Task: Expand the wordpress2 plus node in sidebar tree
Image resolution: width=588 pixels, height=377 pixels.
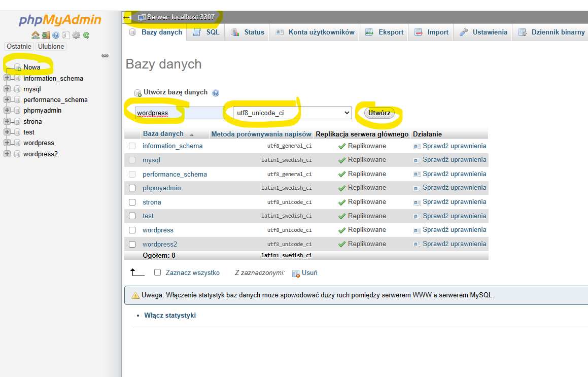Action: coord(7,153)
